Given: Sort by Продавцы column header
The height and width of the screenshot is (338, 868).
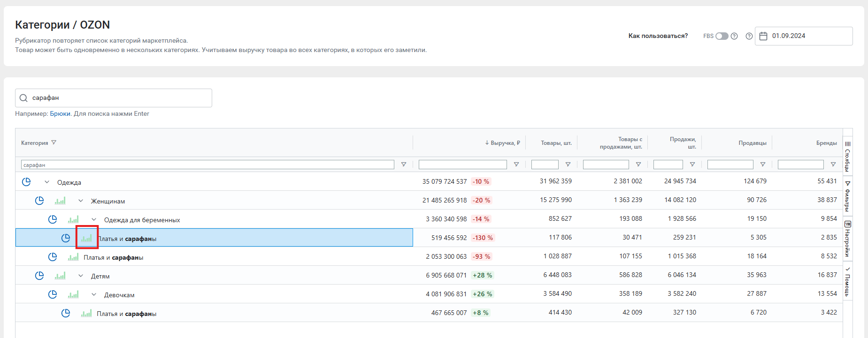Looking at the screenshot, I should coord(753,143).
